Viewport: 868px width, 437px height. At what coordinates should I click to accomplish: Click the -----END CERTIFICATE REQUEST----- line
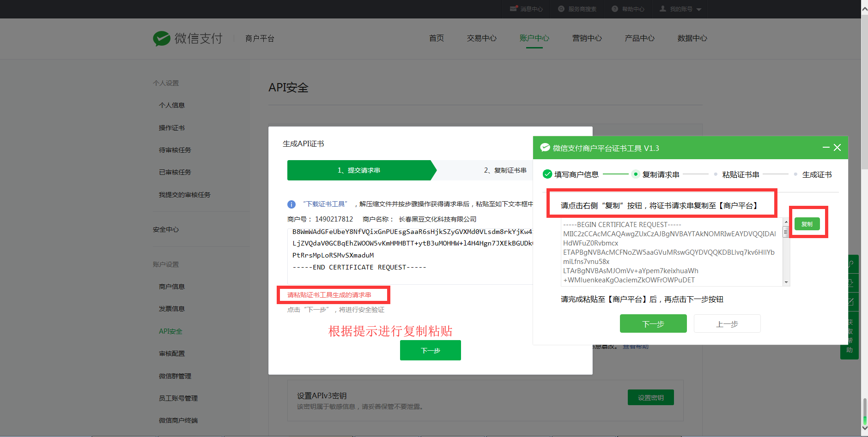[x=359, y=267]
